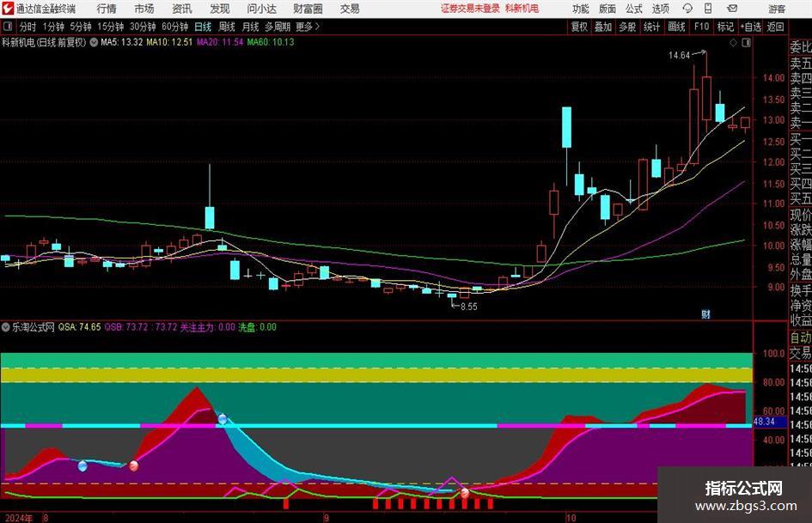The width and height of the screenshot is (812, 523).
Task: Click the 财 marker on chart
Action: coord(705,313)
